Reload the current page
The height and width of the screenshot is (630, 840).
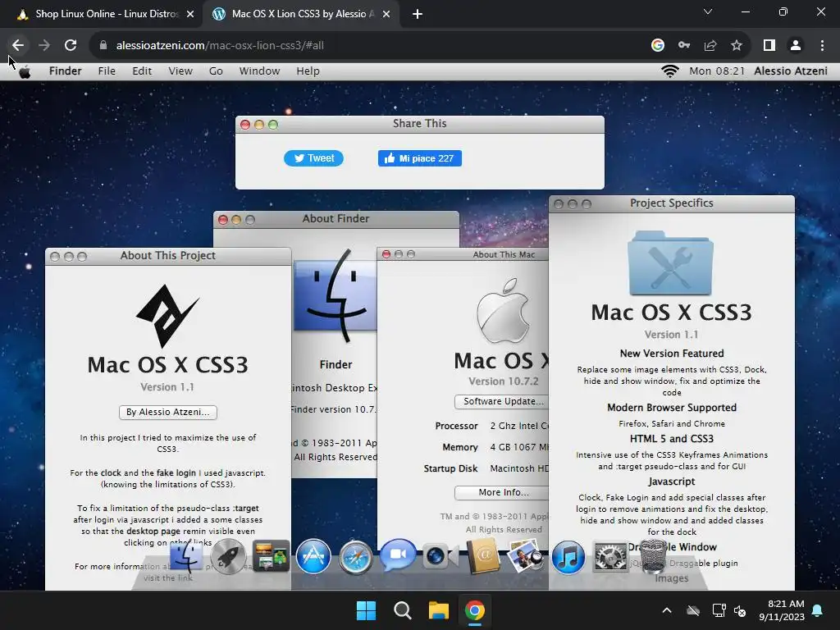coord(71,46)
